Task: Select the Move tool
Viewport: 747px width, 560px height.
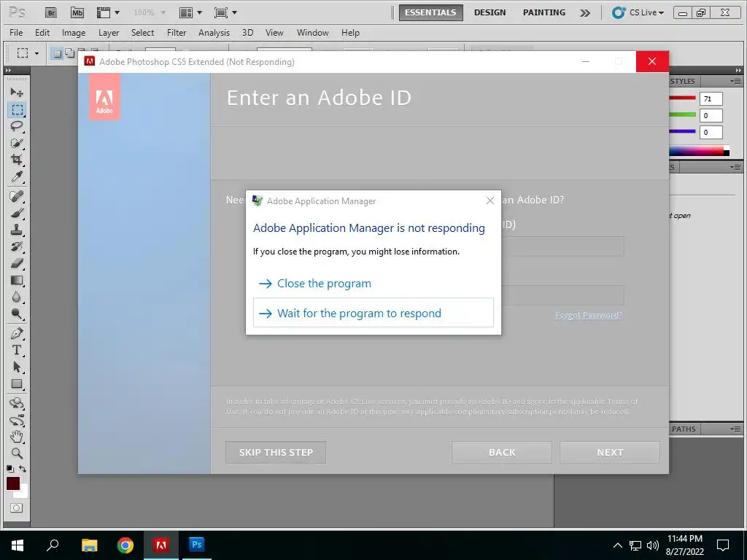Action: (x=17, y=92)
